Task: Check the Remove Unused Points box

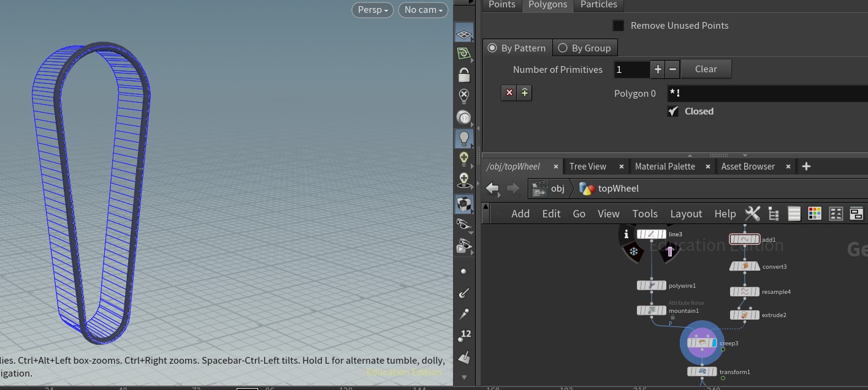Action: point(619,26)
